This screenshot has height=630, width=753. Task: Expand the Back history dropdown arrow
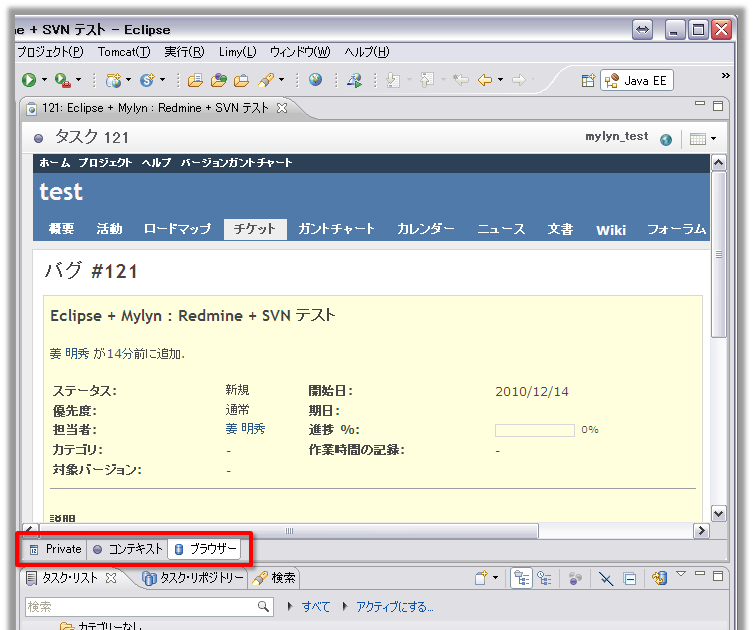(500, 80)
